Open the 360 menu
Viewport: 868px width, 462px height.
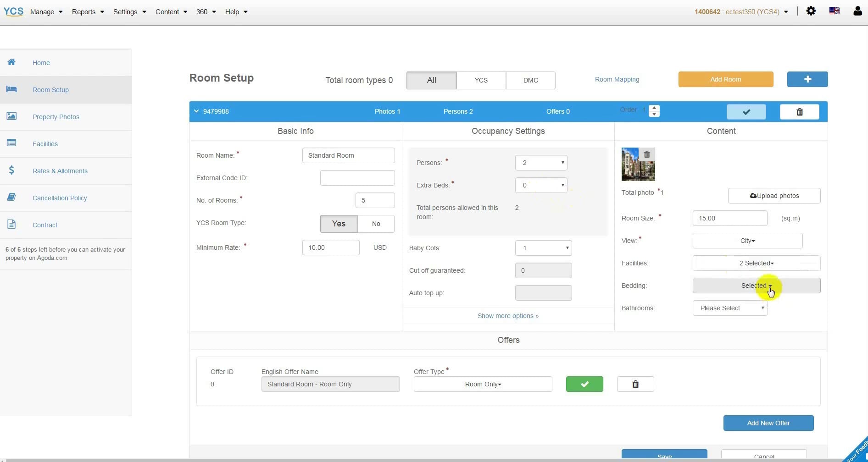point(206,11)
